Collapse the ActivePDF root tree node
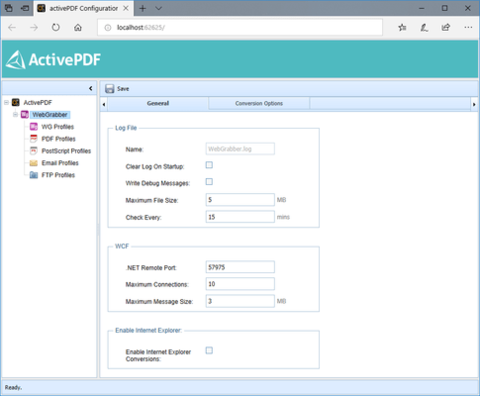The height and width of the screenshot is (396, 480). 6,102
